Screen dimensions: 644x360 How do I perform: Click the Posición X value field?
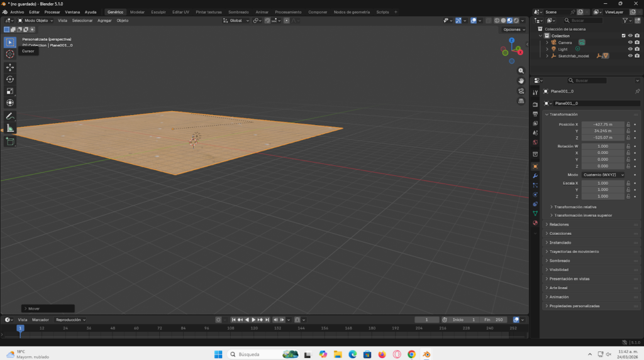pos(603,124)
